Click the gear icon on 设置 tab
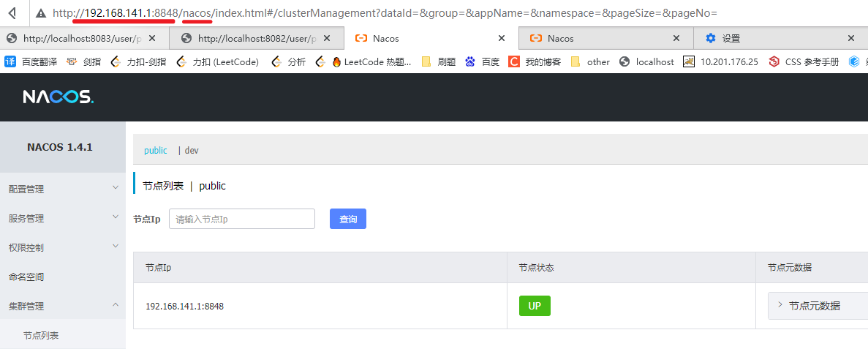 [711, 38]
